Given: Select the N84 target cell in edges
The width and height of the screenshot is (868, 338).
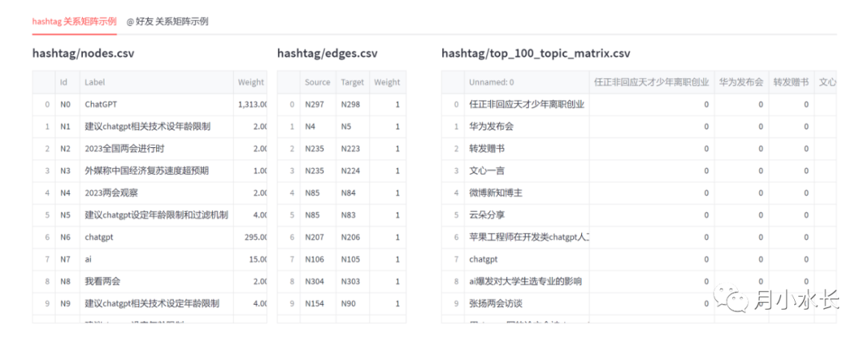Looking at the screenshot, I should pyautogui.click(x=353, y=193).
